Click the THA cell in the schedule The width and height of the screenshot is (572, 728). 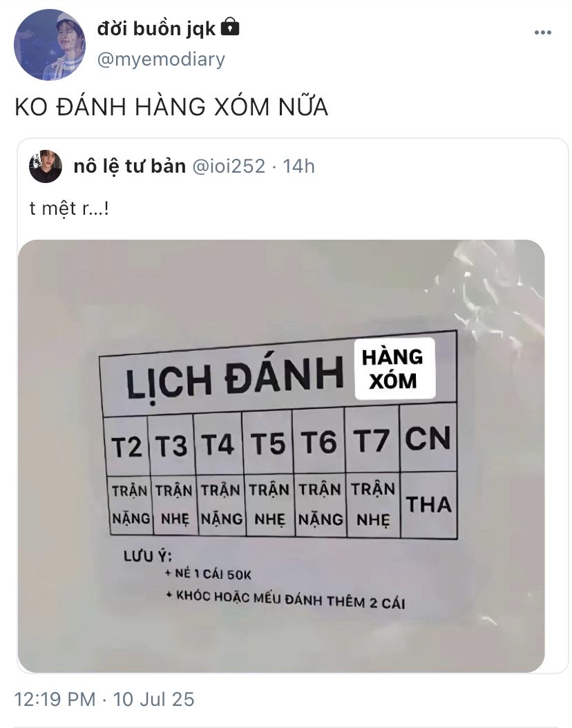429,505
